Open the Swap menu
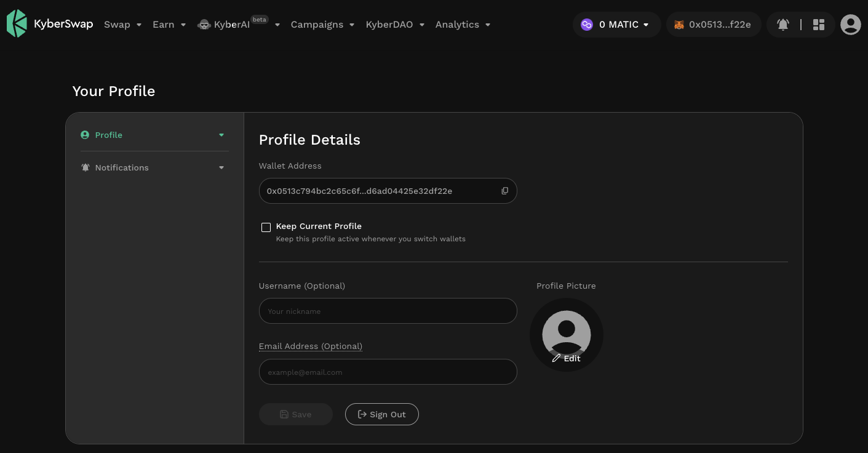This screenshot has height=453, width=868. pos(122,25)
